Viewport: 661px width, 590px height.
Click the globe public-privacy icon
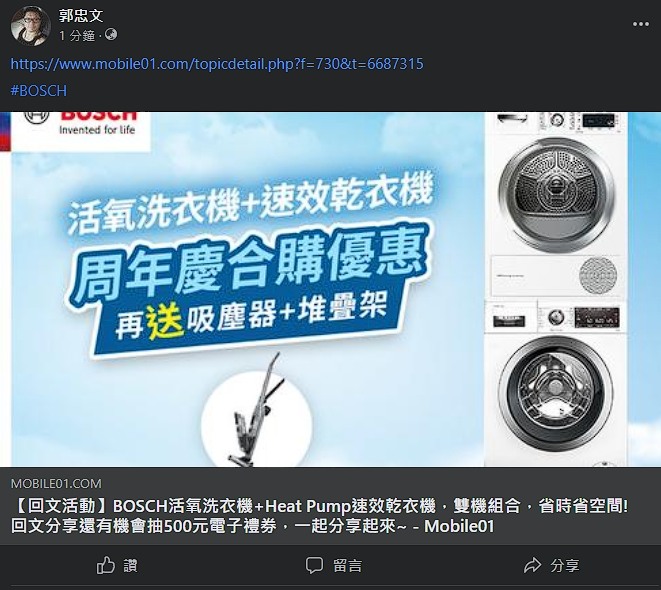tap(111, 35)
